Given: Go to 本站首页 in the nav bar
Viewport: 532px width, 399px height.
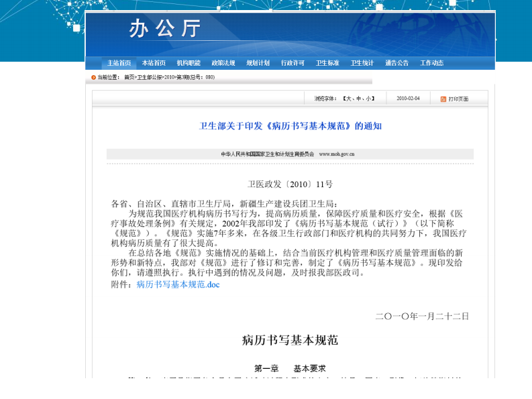Looking at the screenshot, I should tap(154, 63).
